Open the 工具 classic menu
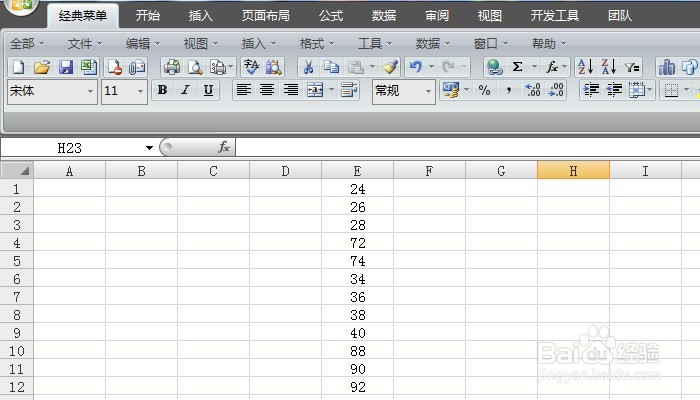Screen dimensions: 700x400 [375, 44]
